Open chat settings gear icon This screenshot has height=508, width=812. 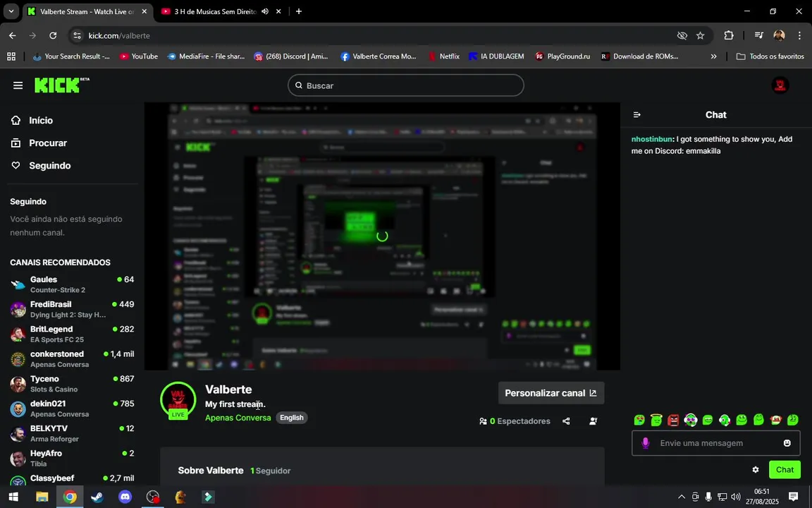[x=756, y=470]
